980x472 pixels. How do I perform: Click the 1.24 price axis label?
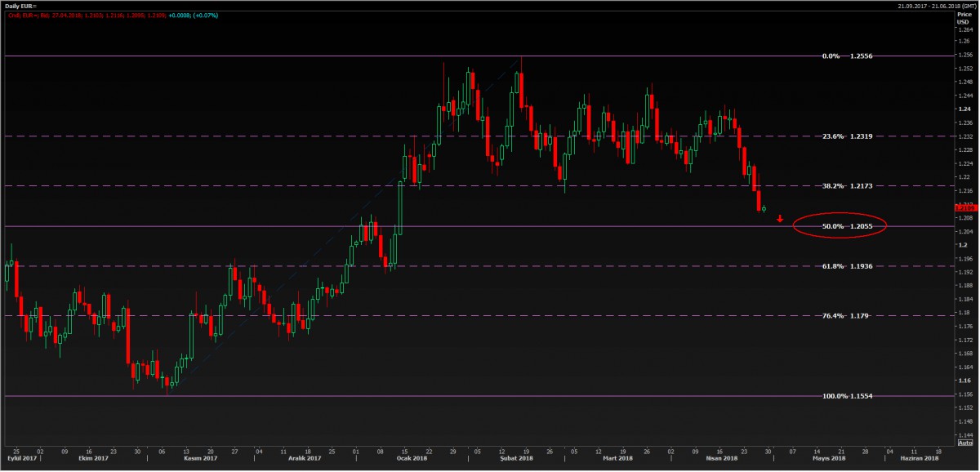tap(963, 109)
